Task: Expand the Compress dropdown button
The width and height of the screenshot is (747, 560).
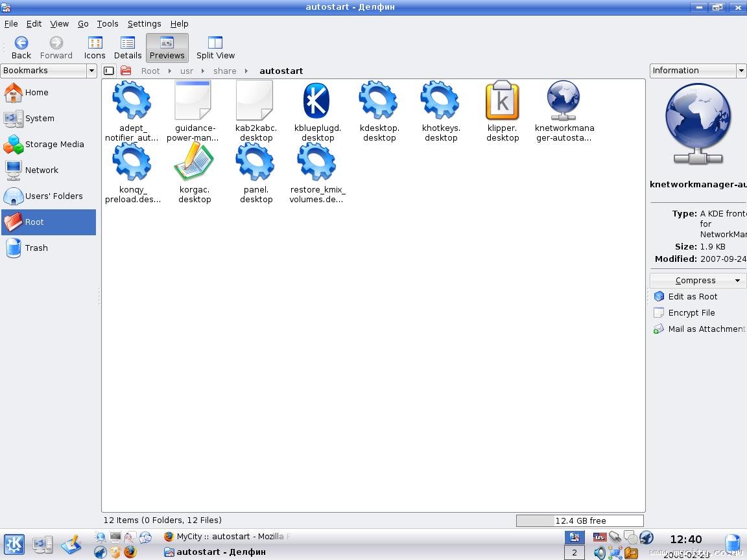Action: pos(698,281)
